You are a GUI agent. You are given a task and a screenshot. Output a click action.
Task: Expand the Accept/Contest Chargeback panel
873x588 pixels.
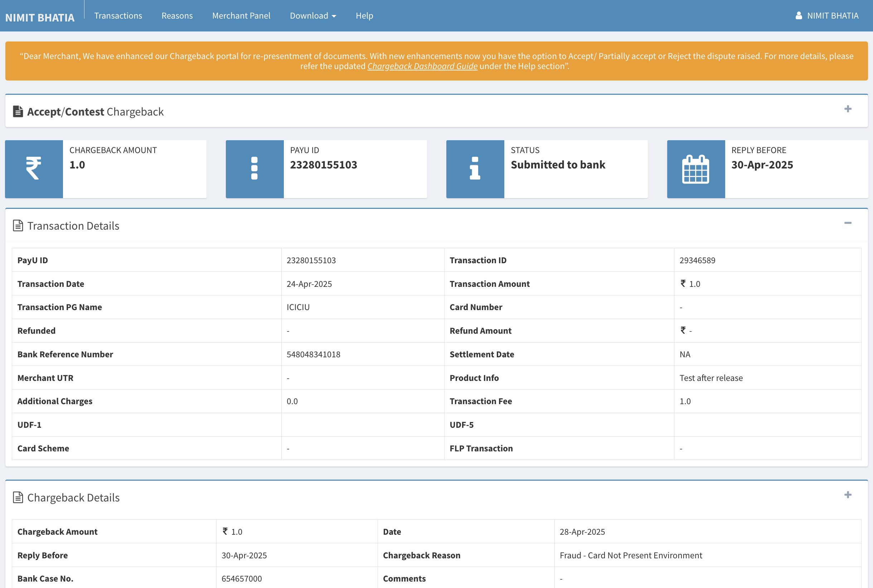click(848, 109)
